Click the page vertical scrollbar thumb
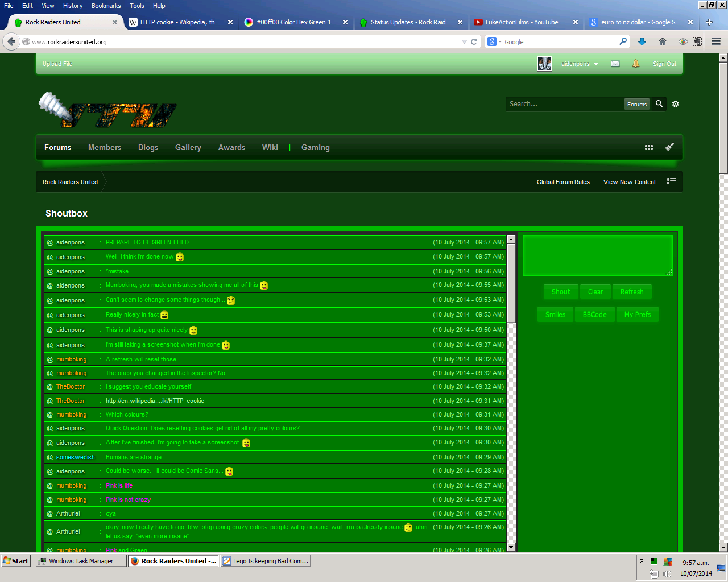The height and width of the screenshot is (582, 728). coord(723,118)
